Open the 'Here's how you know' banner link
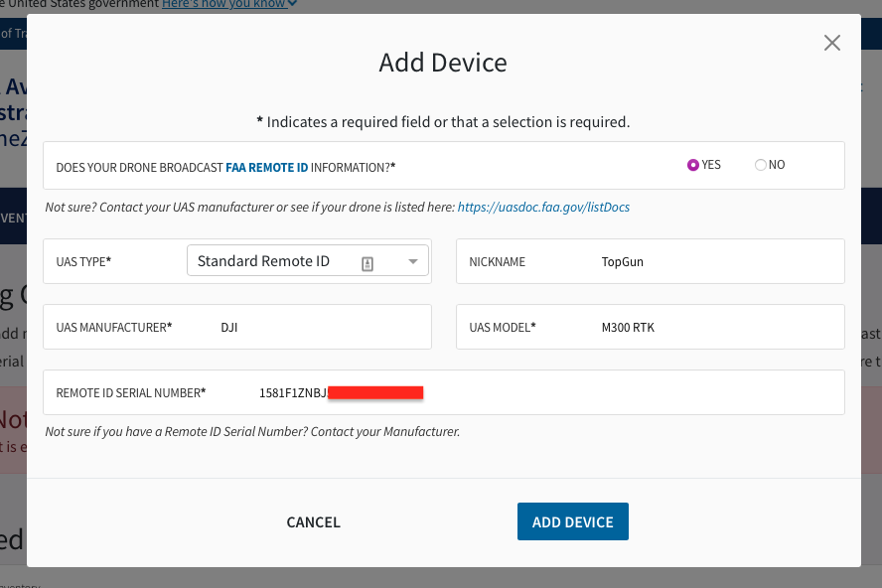 click(x=228, y=4)
